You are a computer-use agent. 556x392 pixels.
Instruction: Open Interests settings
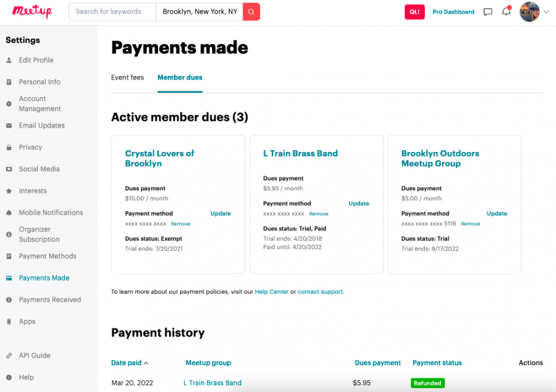[33, 191]
